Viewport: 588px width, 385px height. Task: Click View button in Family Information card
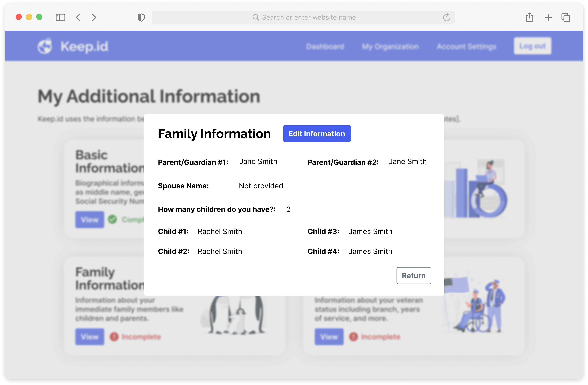(90, 337)
